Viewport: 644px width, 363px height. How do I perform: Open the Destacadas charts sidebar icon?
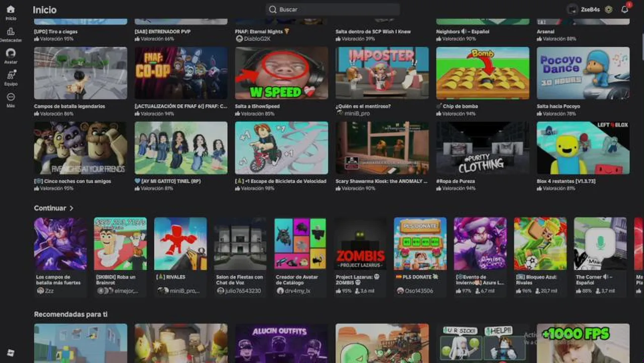coord(11,31)
